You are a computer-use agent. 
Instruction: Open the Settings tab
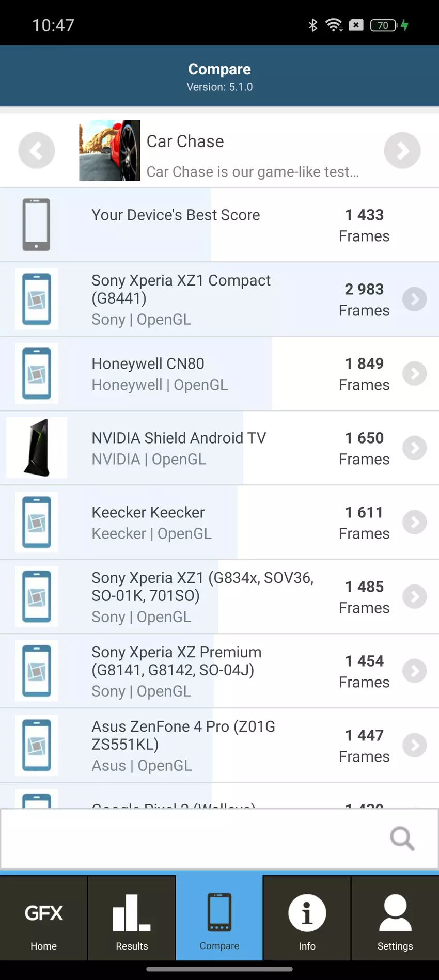tap(395, 919)
